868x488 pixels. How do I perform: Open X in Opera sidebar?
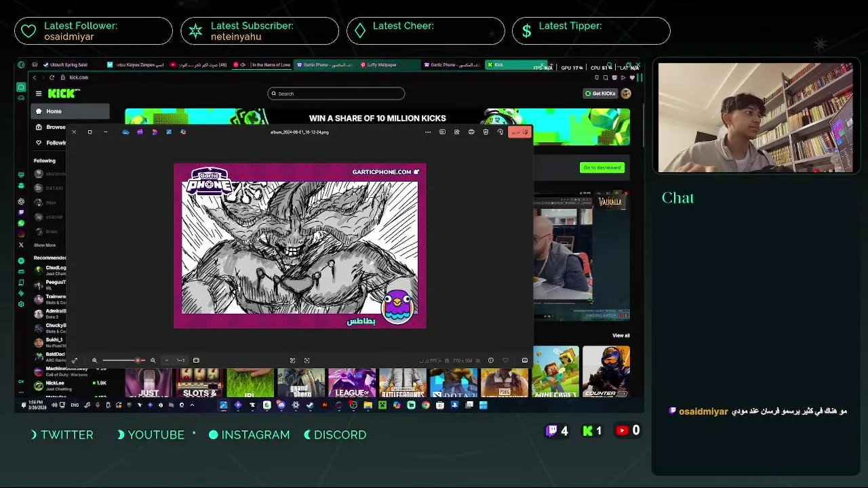tap(21, 245)
